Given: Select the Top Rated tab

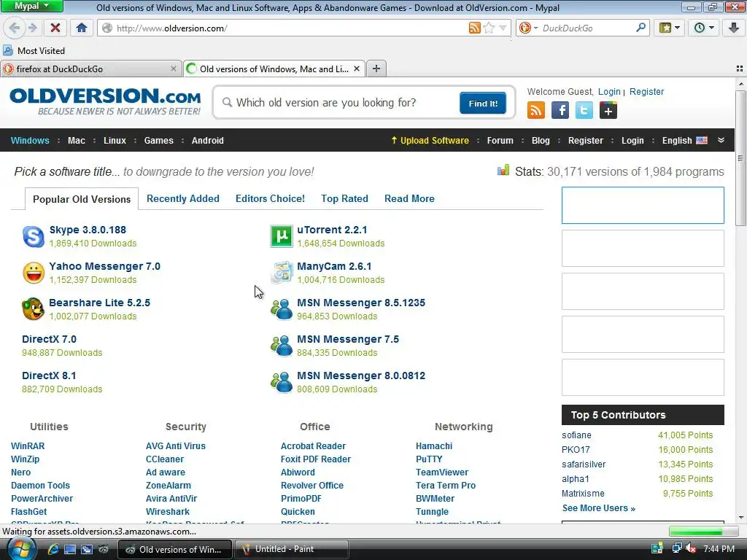Looking at the screenshot, I should 344,198.
